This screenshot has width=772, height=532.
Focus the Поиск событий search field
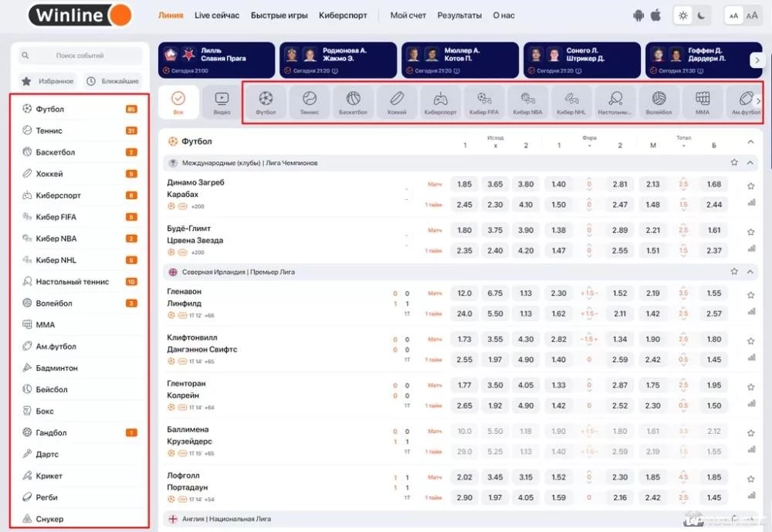point(80,56)
